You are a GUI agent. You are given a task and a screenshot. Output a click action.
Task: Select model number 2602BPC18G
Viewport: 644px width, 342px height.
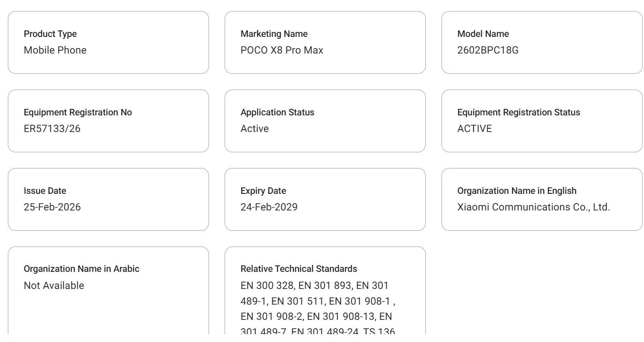(488, 50)
